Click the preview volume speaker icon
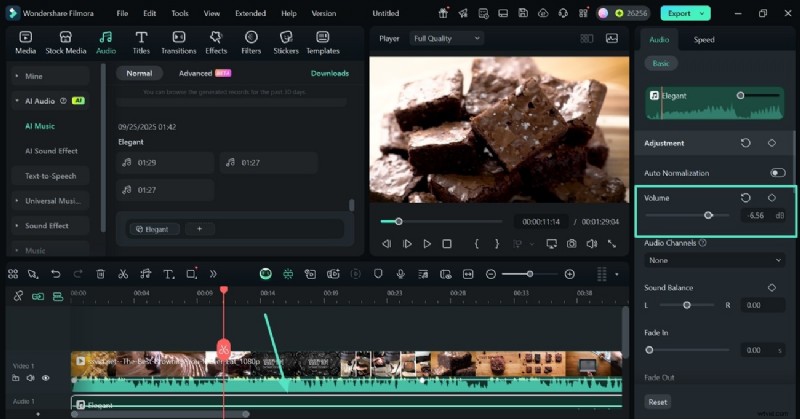The width and height of the screenshot is (800, 419). [x=591, y=244]
